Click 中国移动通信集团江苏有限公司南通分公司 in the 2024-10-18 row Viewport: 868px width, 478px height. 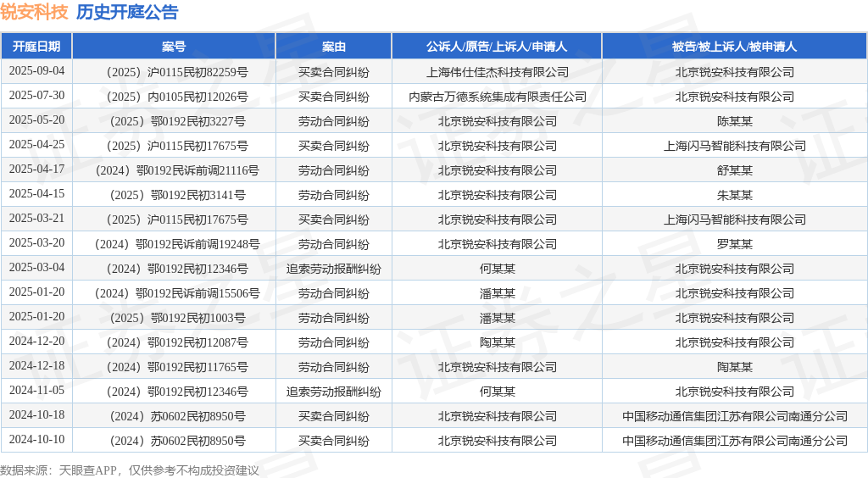(735, 416)
